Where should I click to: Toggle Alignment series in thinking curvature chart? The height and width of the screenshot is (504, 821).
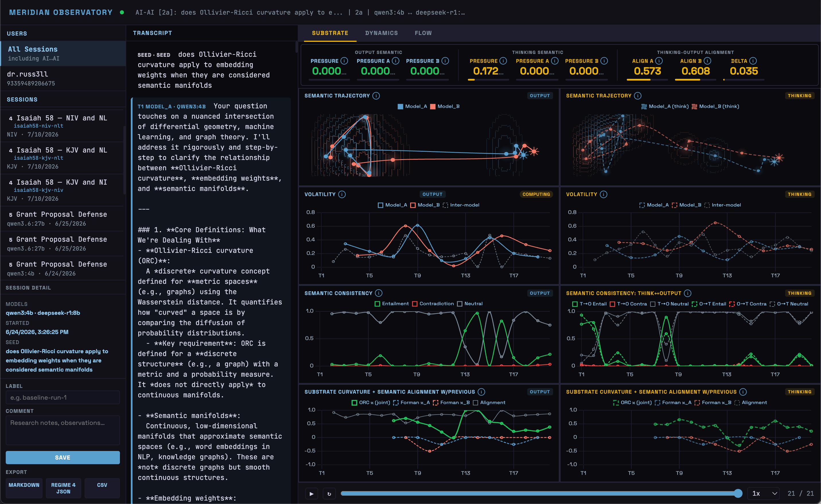tap(751, 402)
